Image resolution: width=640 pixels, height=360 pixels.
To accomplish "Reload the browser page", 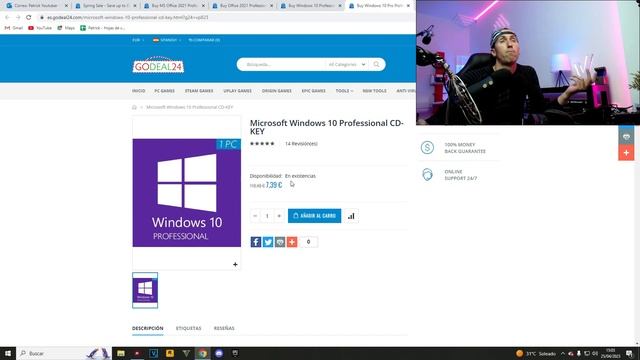I will click(29, 17).
